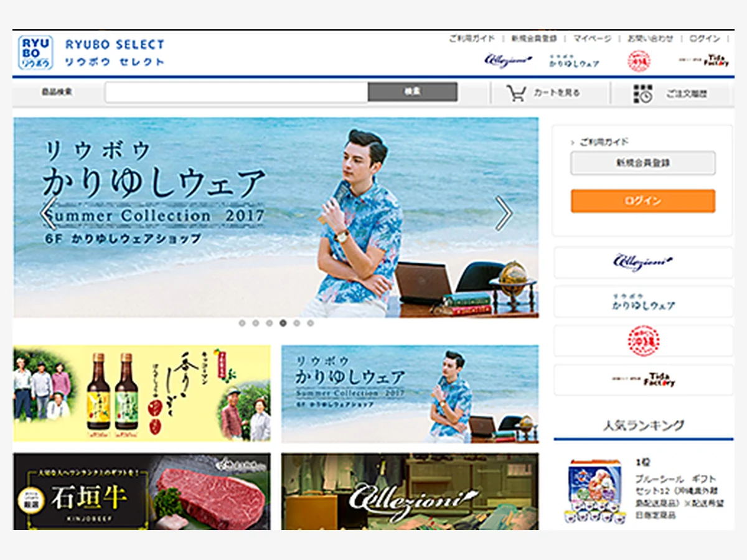Select fifth carousel dot indicator
Image resolution: width=747 pixels, height=560 pixels.
tap(296, 323)
